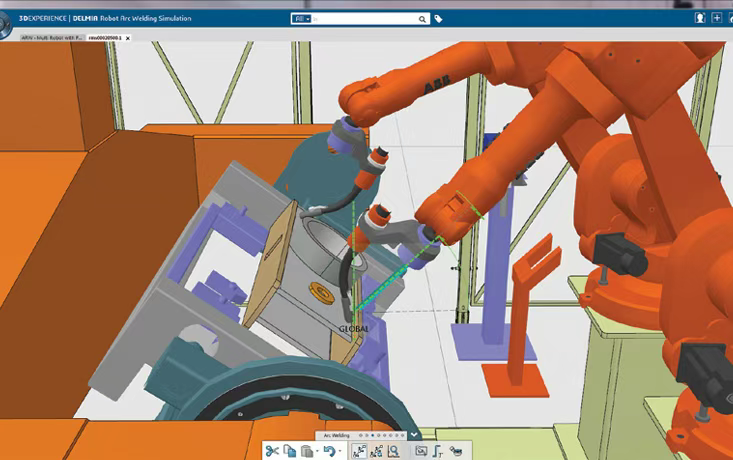Open the Undo history dropdown arrow
Screen dimensions: 733x460
pos(340,451)
